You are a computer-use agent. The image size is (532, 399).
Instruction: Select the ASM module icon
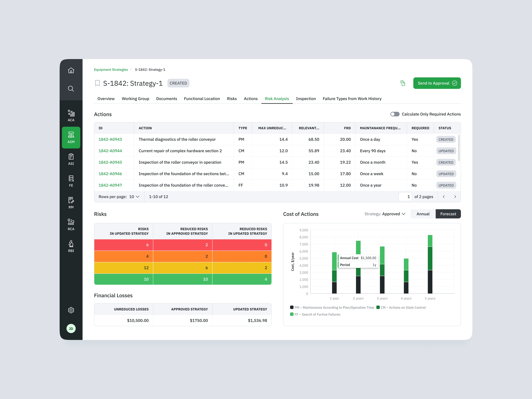point(71,138)
